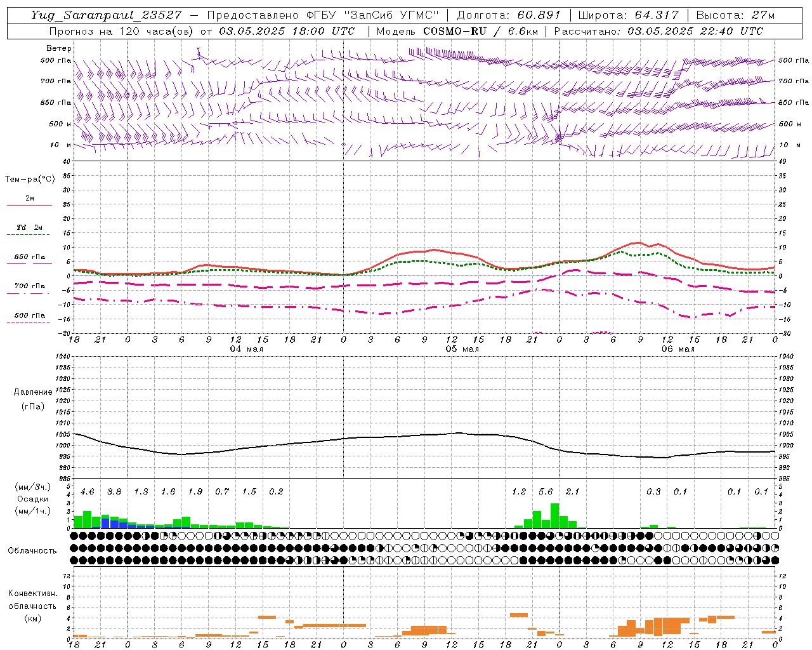Screen dimensions: 812x650
Task: Select the elevation text Высота: 27м
Action: (735, 15)
